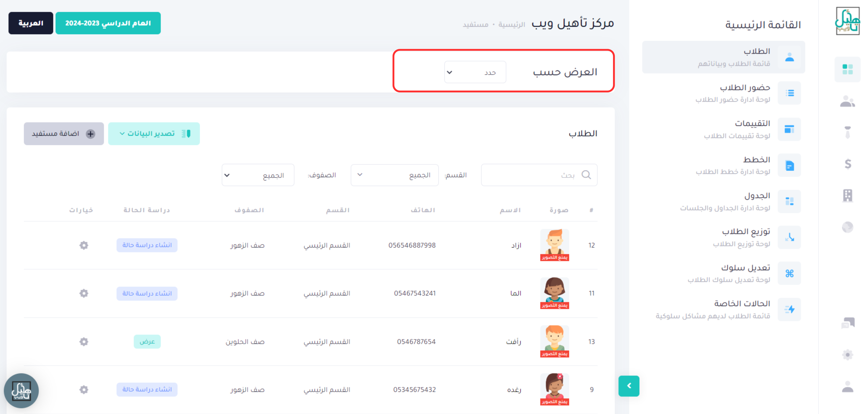Click انشاء دراسة حالة for الما
Viewport: 868px width, 414px height.
[147, 293]
